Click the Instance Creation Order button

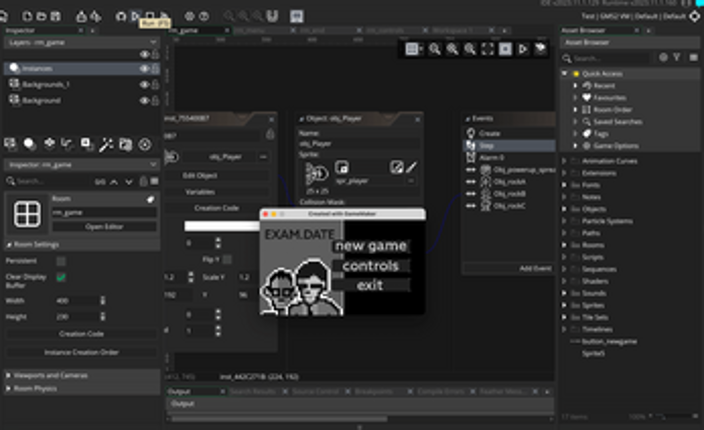click(x=81, y=352)
